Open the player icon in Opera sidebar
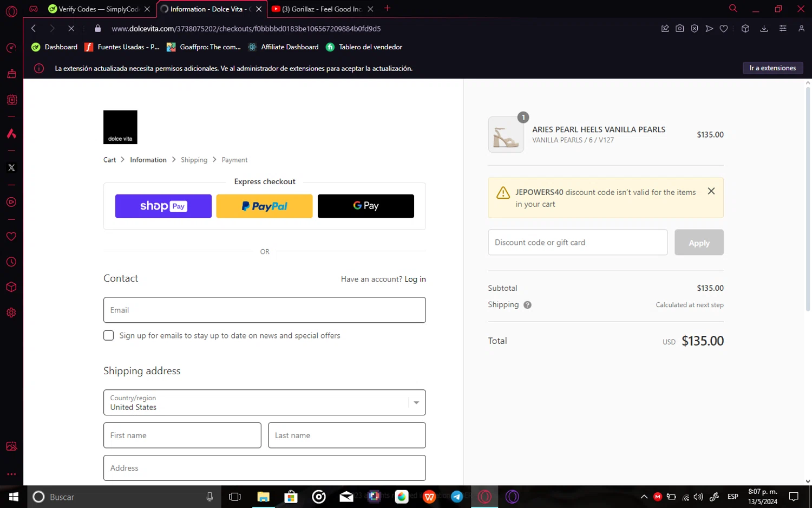 point(11,202)
